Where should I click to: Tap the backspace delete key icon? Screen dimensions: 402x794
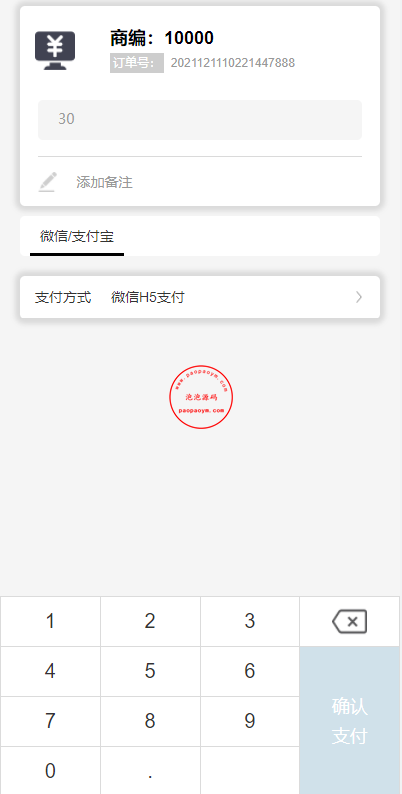click(349, 621)
